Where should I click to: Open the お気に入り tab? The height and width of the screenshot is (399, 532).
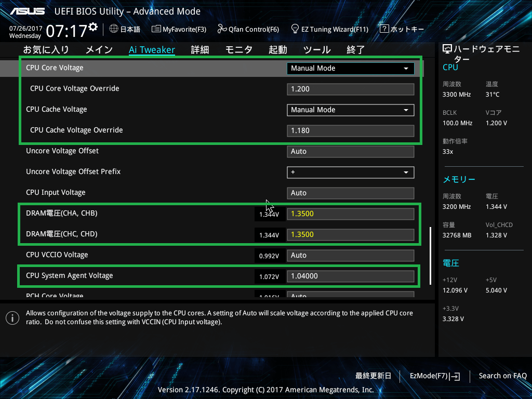click(46, 50)
